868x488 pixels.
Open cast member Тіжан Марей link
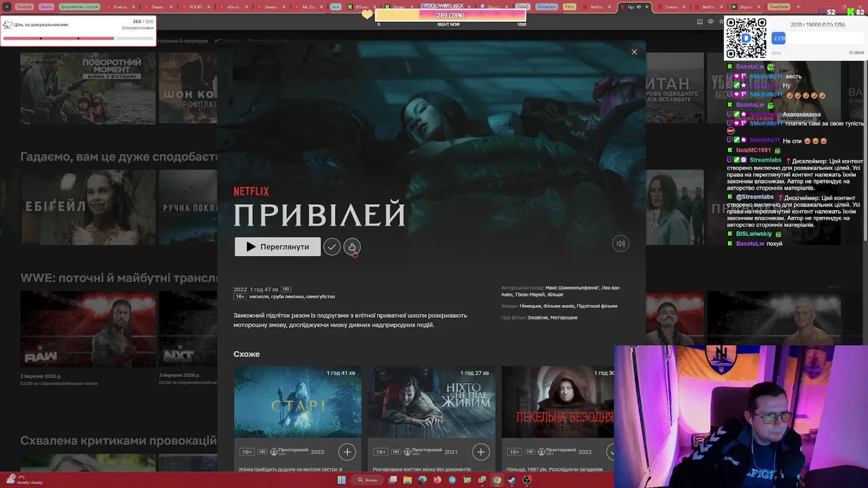click(x=530, y=294)
